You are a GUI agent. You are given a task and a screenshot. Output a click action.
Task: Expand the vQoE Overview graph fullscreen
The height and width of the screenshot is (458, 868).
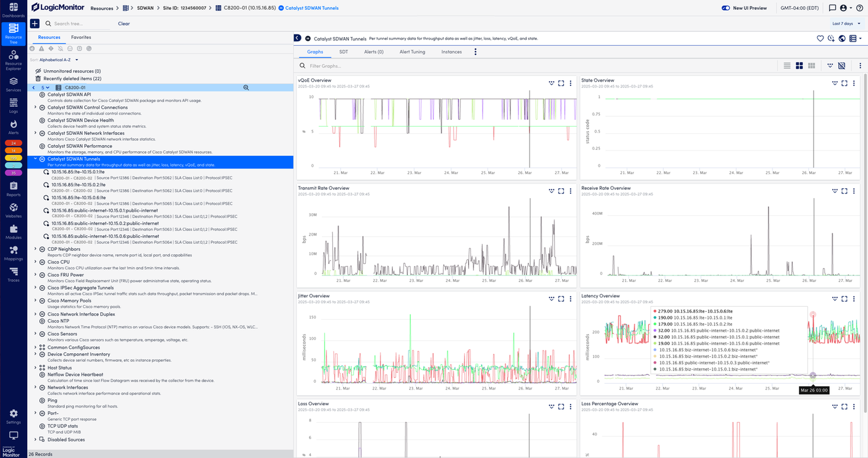tap(561, 83)
